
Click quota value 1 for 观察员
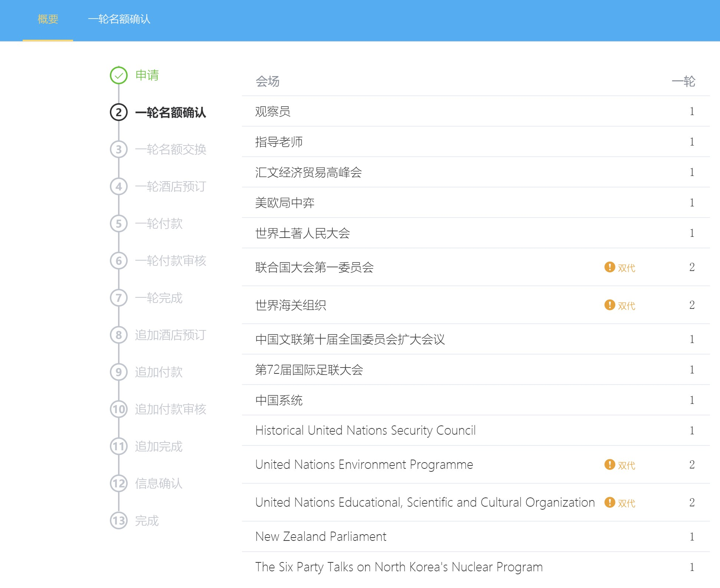[x=692, y=111]
